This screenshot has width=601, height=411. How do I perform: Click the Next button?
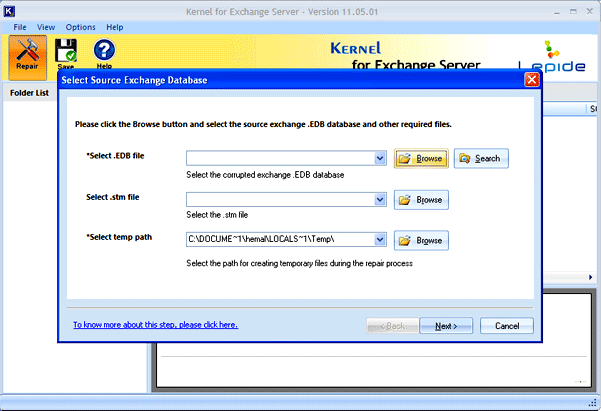(446, 326)
